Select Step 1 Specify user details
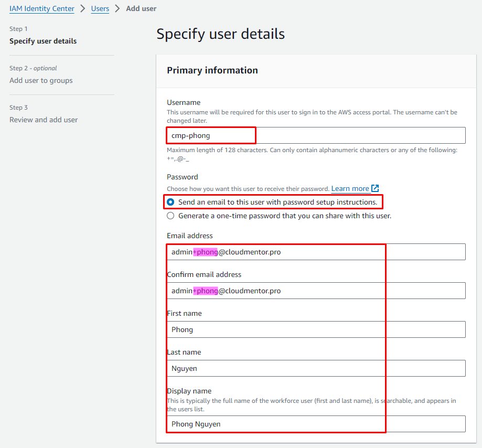 point(43,41)
